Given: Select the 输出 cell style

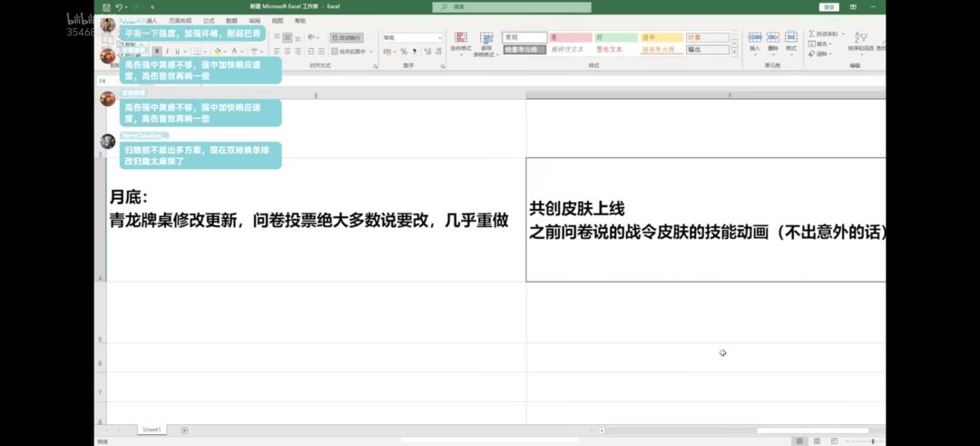Looking at the screenshot, I should point(708,49).
